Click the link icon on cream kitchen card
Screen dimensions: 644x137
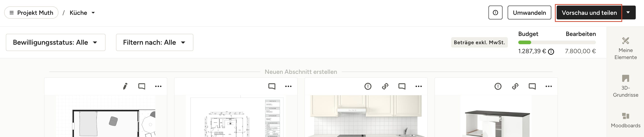(385, 86)
